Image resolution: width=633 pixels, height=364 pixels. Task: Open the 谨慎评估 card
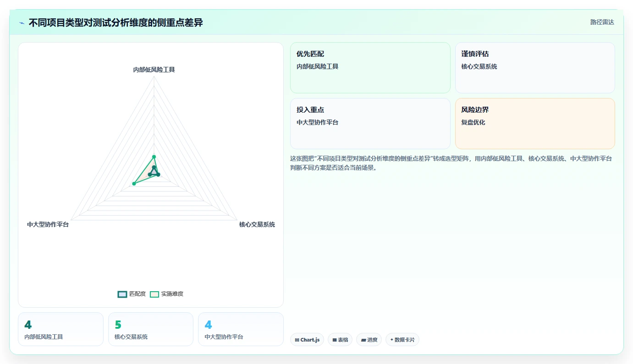point(535,68)
